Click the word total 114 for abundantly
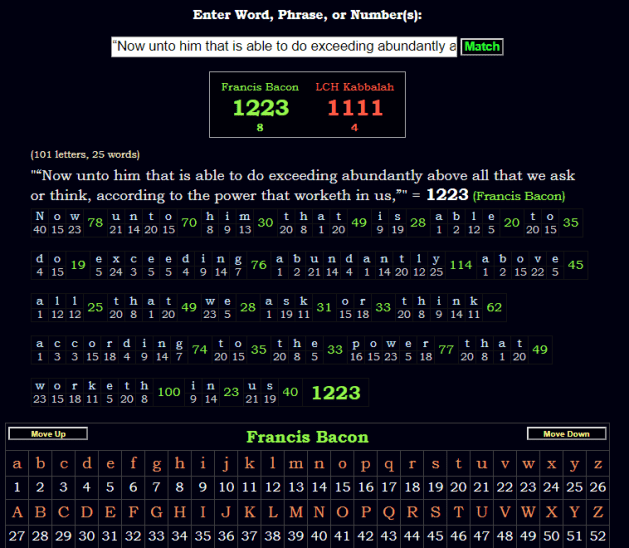 tap(461, 265)
